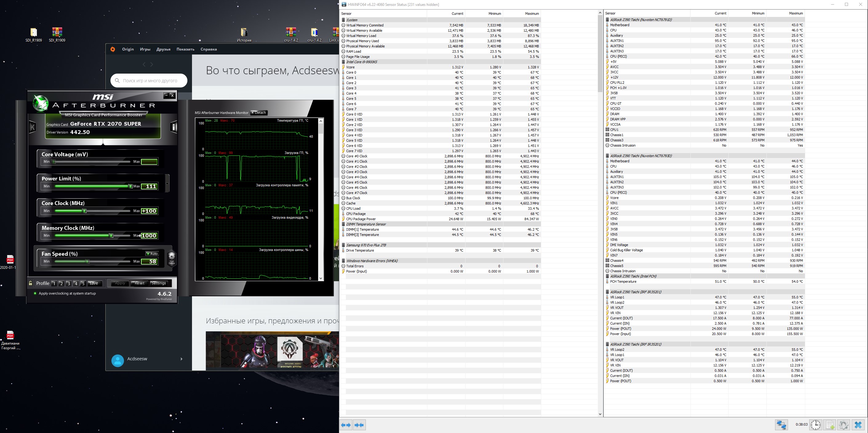Toggle Apply overclocking at system startup

[35, 293]
